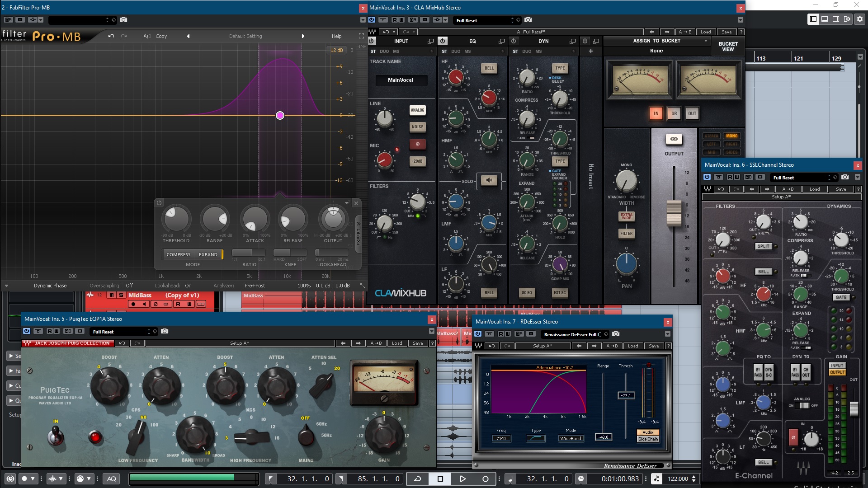
Task: Click the transport Play button
Action: click(462, 479)
